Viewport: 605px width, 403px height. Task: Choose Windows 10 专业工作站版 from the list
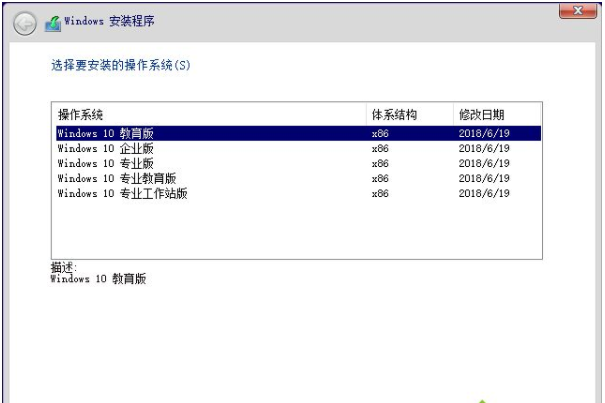[298, 193]
